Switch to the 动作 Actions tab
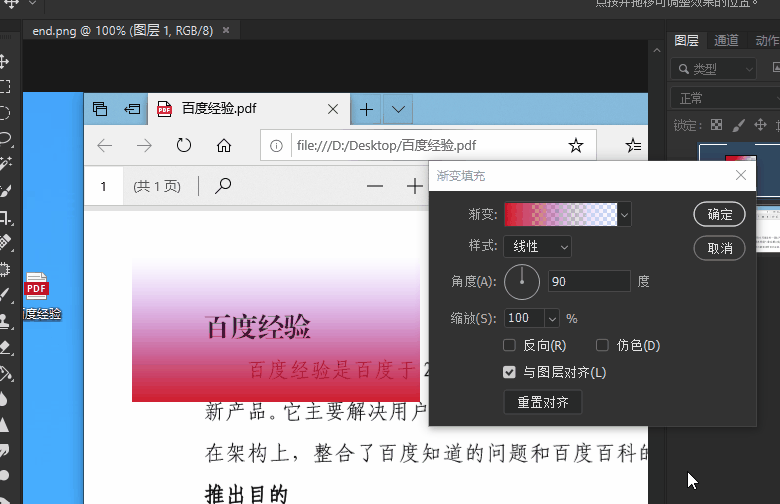This screenshot has height=504, width=780. (766, 40)
